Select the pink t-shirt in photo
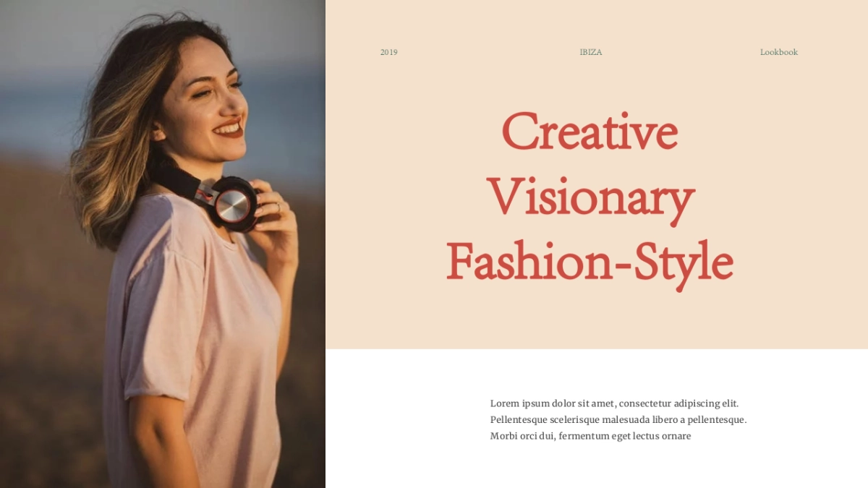This screenshot has height=488, width=868. [192, 340]
